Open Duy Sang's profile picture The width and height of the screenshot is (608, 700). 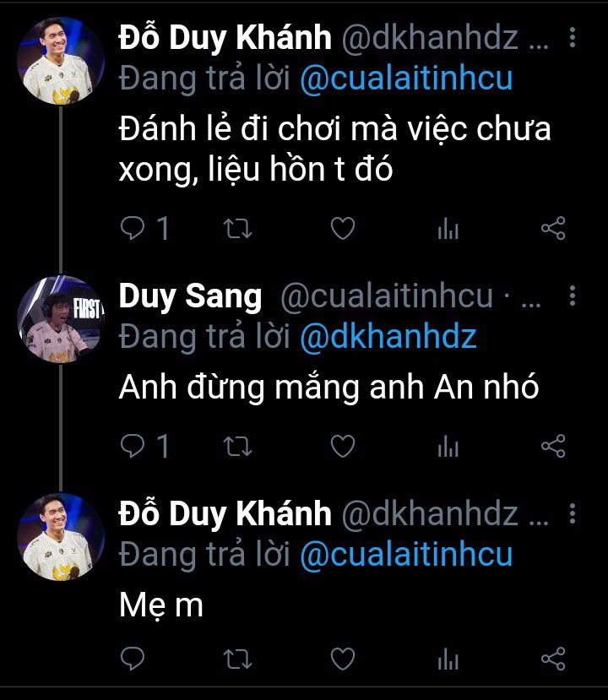coord(60,317)
